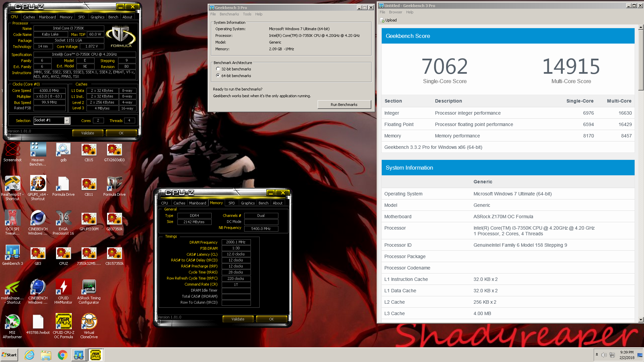Switch to Graphics tab in the Memory CPU-Z window
Screen dimensions: 644x362
pos(248,203)
